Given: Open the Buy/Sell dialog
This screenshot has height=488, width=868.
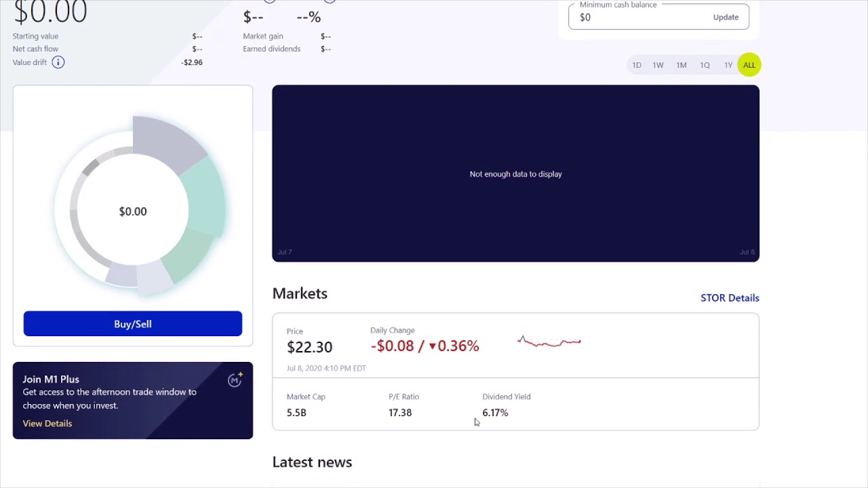Looking at the screenshot, I should pyautogui.click(x=133, y=324).
